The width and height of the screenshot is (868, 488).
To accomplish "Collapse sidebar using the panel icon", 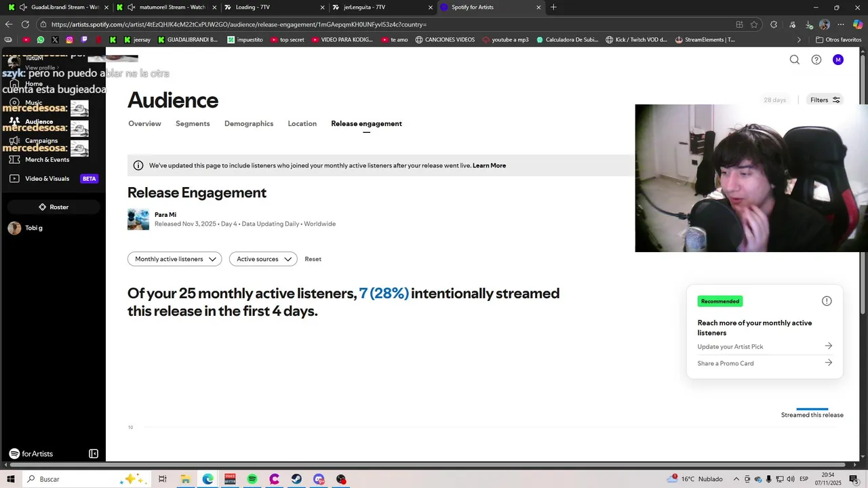I will click(x=94, y=453).
